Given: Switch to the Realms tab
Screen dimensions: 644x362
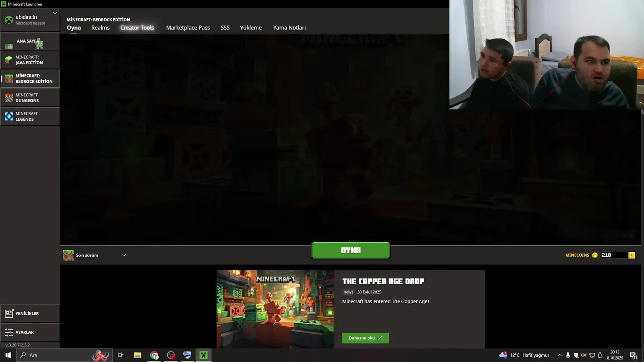Looking at the screenshot, I should (x=100, y=28).
